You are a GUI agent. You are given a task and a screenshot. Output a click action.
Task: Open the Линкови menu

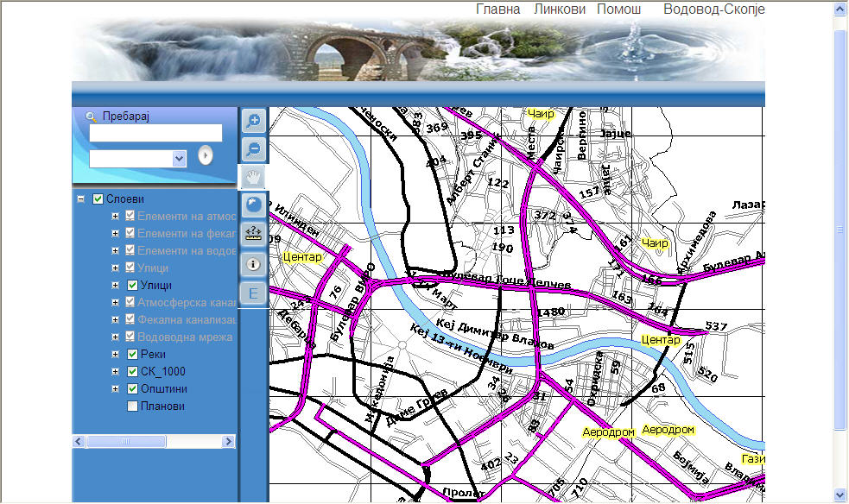tap(561, 9)
